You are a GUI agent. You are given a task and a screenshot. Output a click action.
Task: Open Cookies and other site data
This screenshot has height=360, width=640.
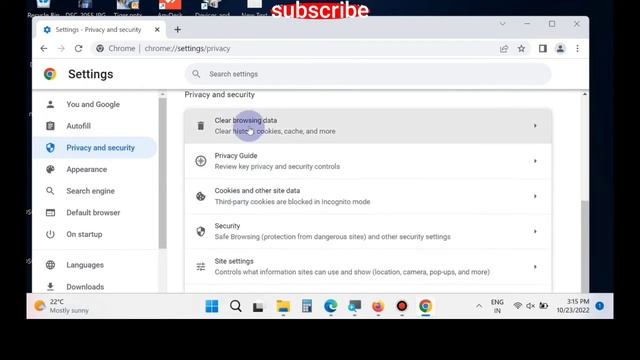(x=368, y=196)
